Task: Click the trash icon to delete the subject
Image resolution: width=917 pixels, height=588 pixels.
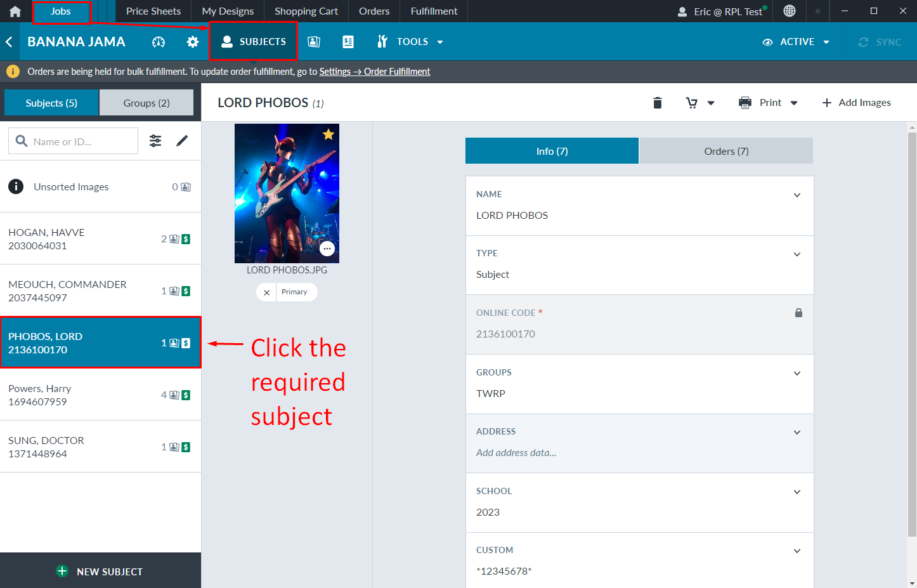Action: (657, 102)
